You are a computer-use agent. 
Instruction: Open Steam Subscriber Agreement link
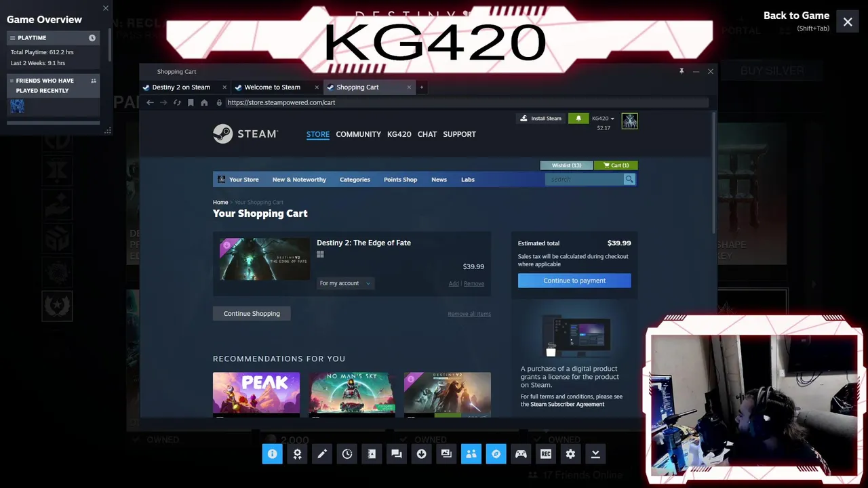567,405
